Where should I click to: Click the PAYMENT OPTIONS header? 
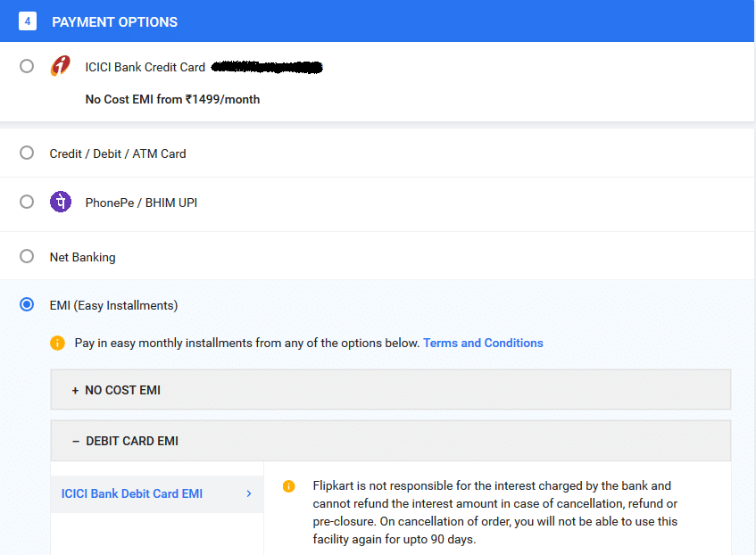pos(115,22)
